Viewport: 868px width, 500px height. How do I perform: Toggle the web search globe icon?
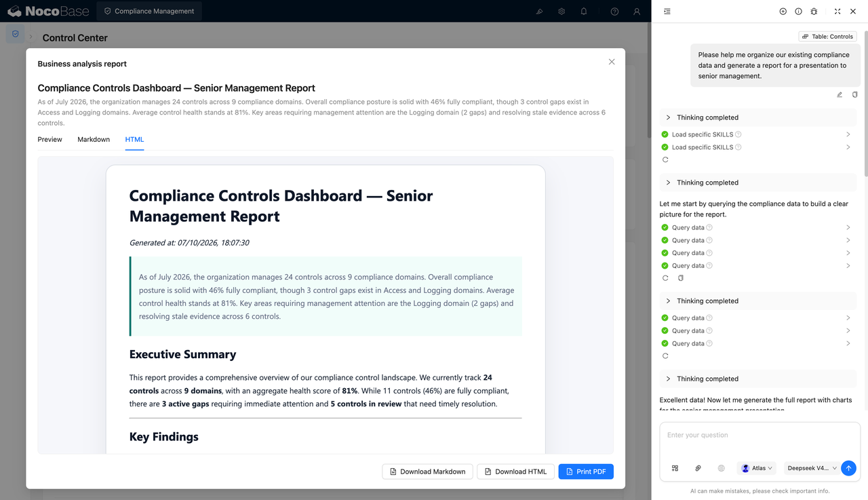(x=721, y=468)
